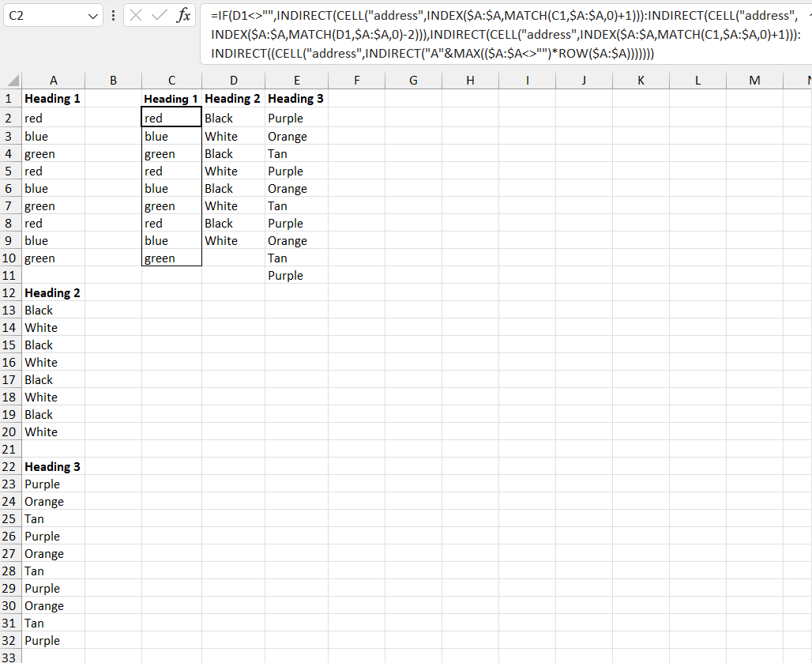Click cell D2 containing 'Black'
This screenshot has height=663, width=812.
click(x=234, y=118)
